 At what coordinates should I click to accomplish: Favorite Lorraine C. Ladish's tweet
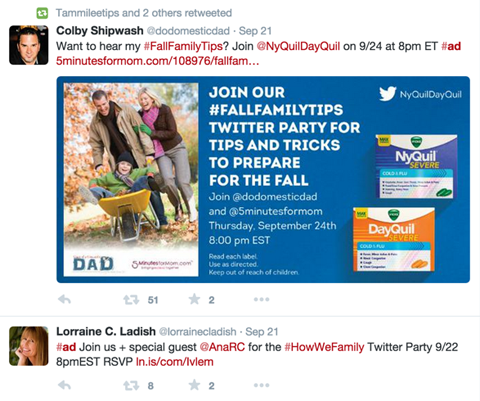click(194, 385)
